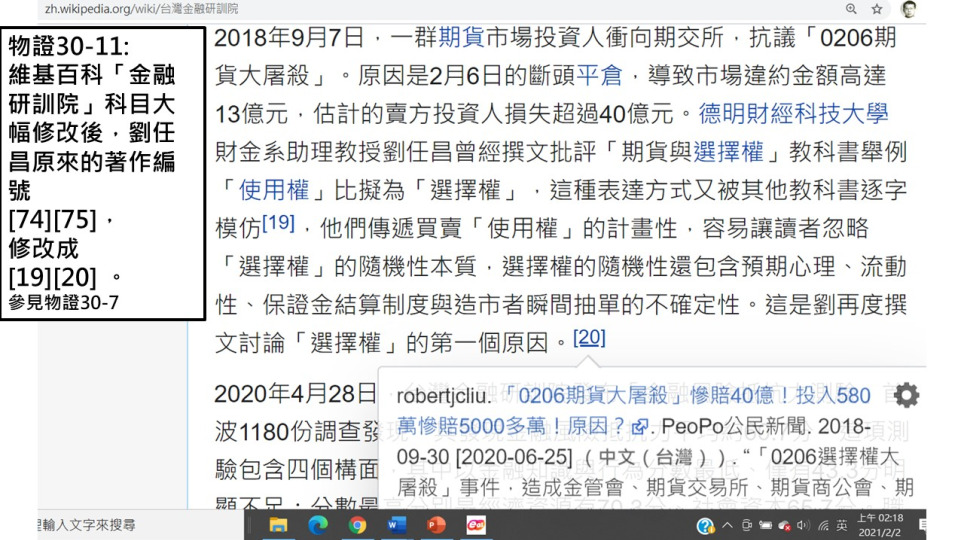Open the Chrome profile avatar
Screen dimensions: 964x540
(908, 9)
